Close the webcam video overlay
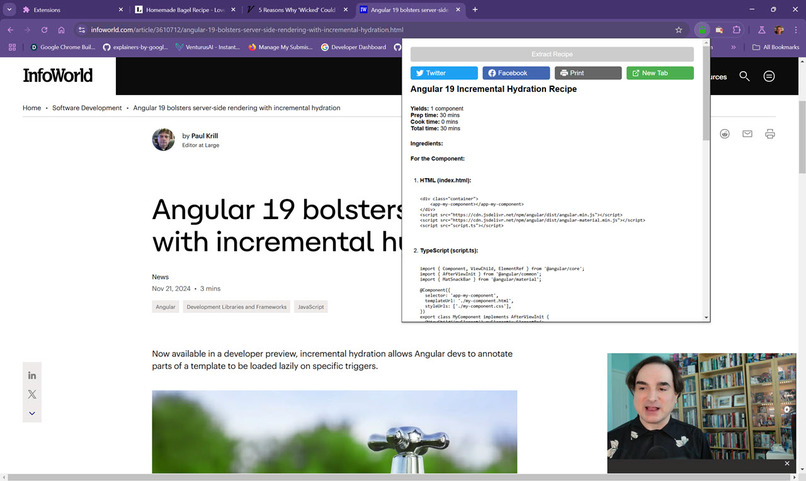806x481 pixels. pos(786,464)
